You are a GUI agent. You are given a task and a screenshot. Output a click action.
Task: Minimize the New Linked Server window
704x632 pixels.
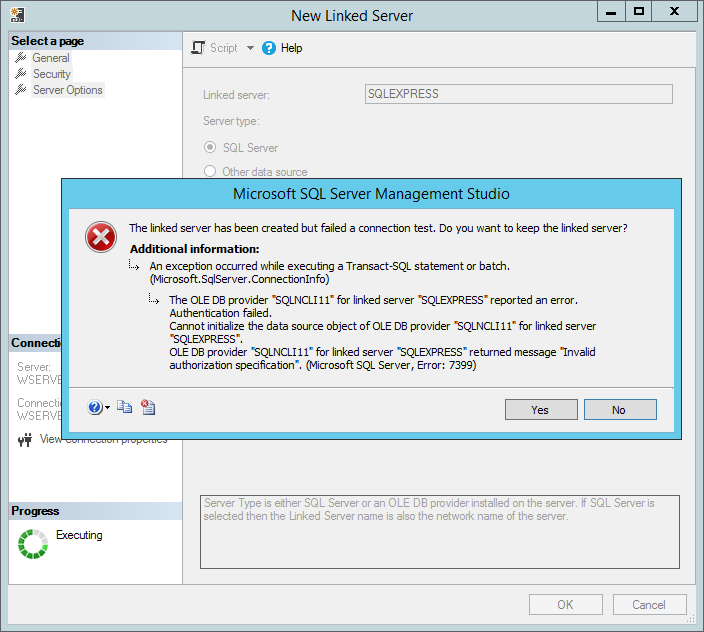tap(611, 12)
